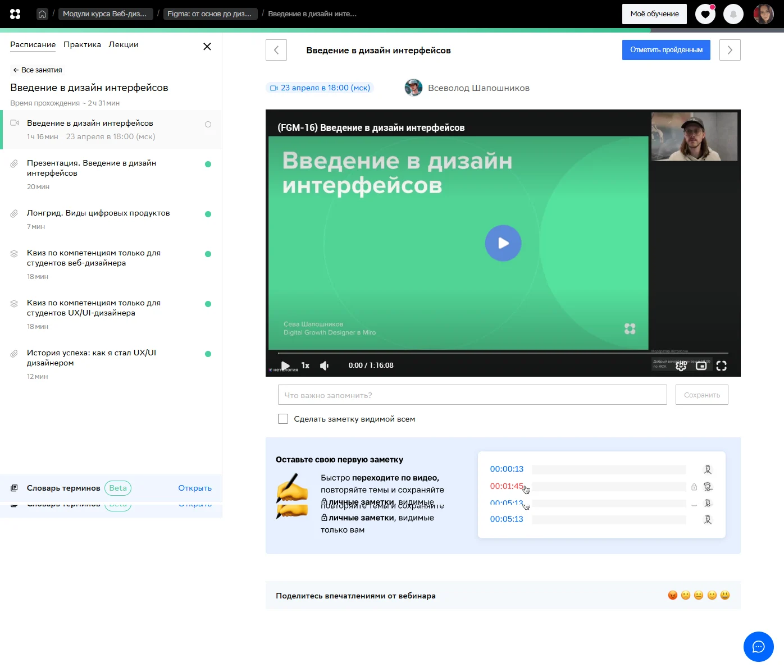Screen dimensions: 784x672
Task: Click the Сохранить note button
Action: (x=702, y=395)
